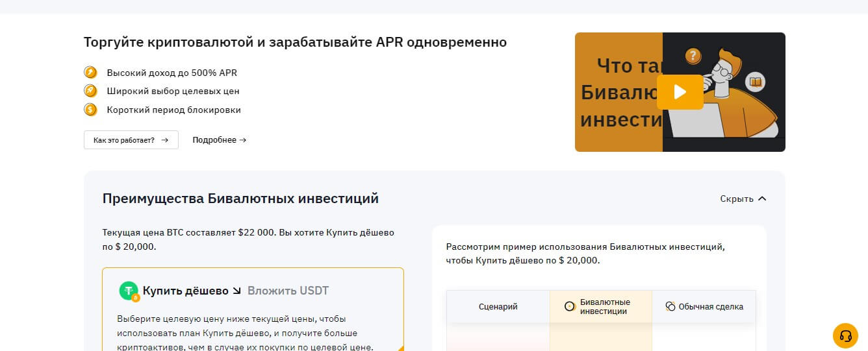Click the "Сценарий" column header
868x351 pixels.
tap(498, 307)
